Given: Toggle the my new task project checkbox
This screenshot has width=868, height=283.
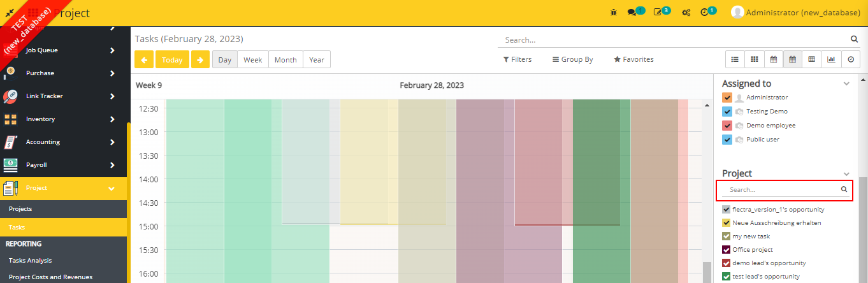Looking at the screenshot, I should pyautogui.click(x=726, y=236).
